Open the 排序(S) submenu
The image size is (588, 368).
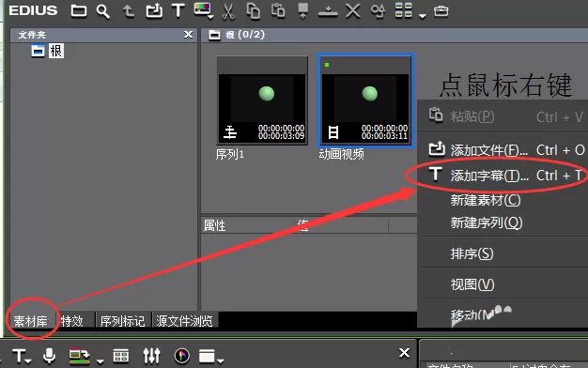[x=503, y=253]
